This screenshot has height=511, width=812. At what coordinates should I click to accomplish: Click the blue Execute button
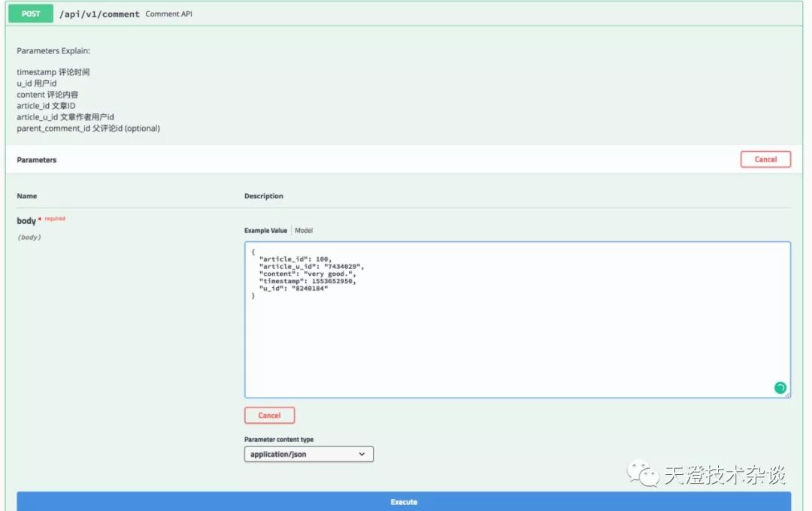tap(404, 502)
